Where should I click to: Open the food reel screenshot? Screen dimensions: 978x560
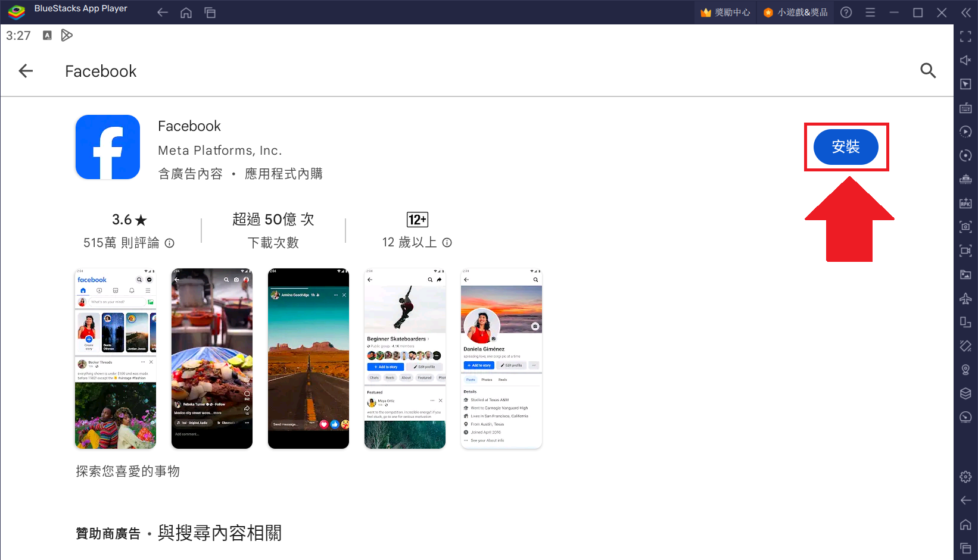pyautogui.click(x=212, y=358)
